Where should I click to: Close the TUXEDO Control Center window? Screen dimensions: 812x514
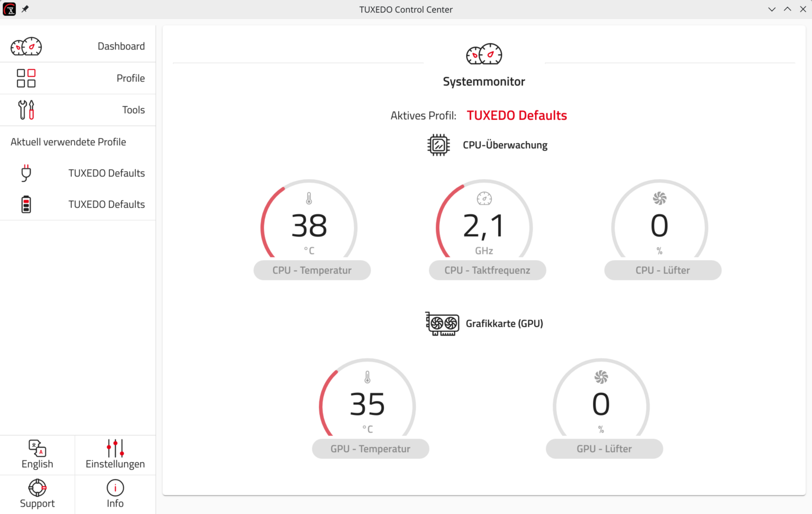(x=803, y=9)
